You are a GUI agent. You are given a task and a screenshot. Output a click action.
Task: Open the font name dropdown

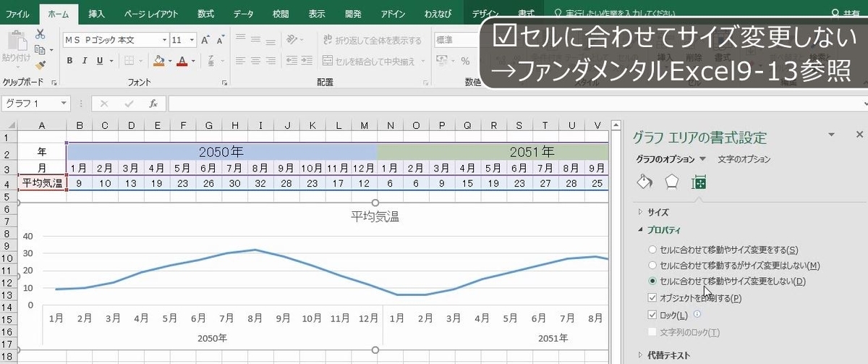coord(164,40)
